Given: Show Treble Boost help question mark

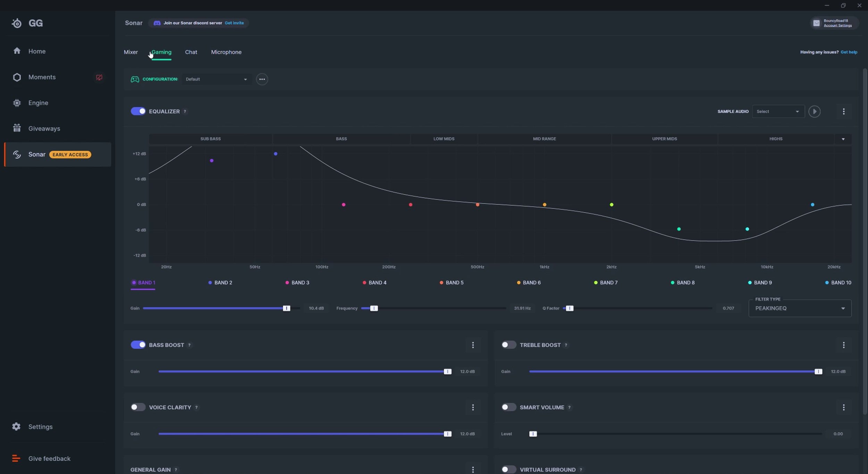Looking at the screenshot, I should coord(566,345).
